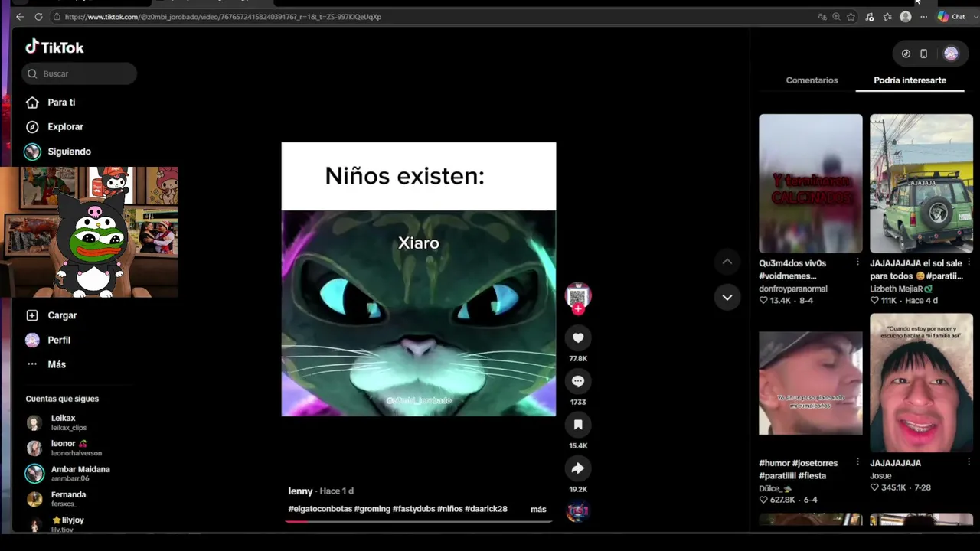
Task: Open the browser favorites list
Action: tap(887, 17)
